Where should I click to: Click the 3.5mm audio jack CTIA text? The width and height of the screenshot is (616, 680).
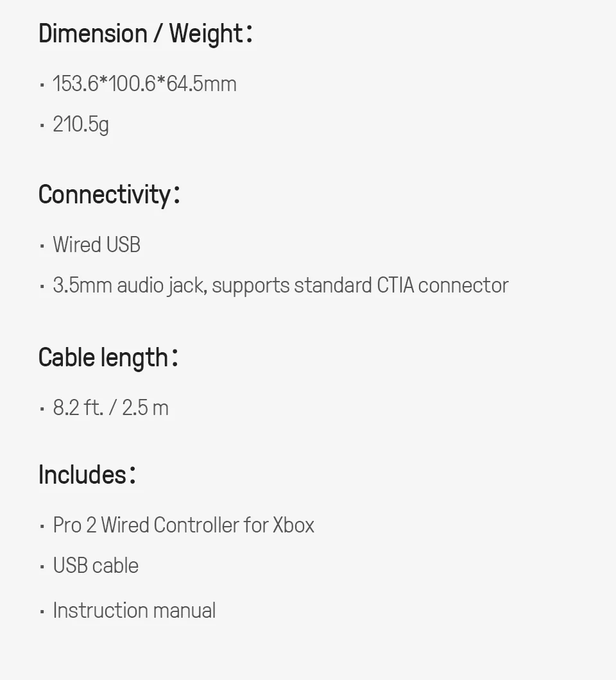click(x=280, y=285)
